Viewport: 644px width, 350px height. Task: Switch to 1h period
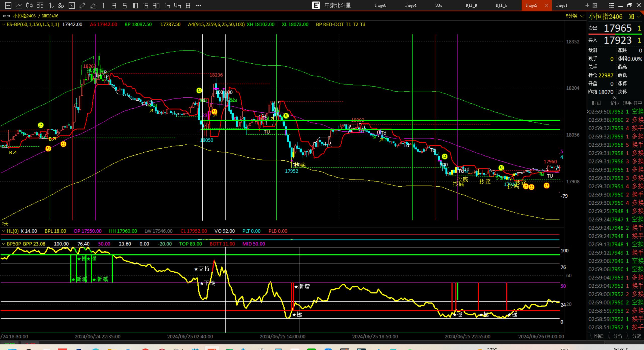pos(167,5)
